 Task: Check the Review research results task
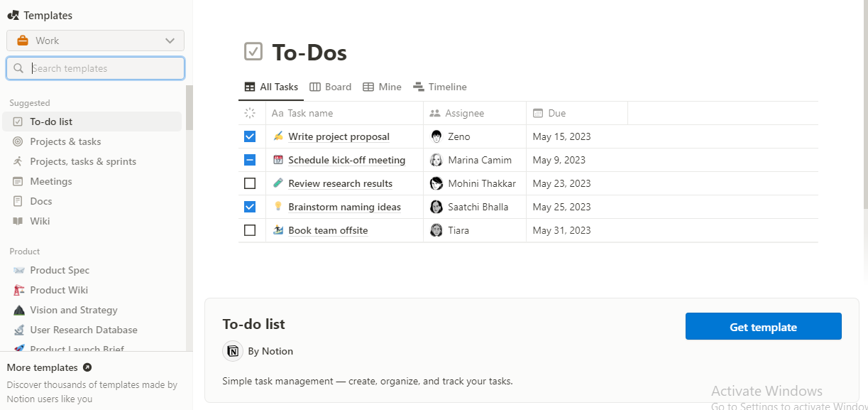(x=249, y=183)
